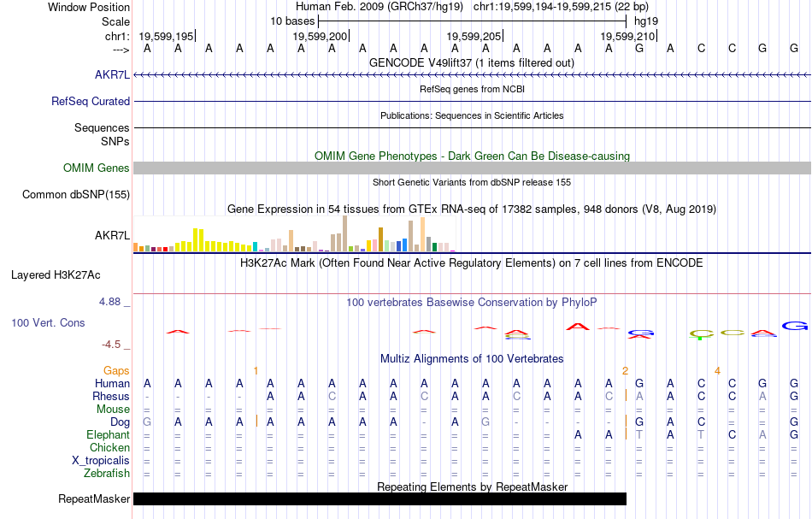
Task: Click the black RepeatMasker repeat block
Action: pyautogui.click(x=380, y=498)
